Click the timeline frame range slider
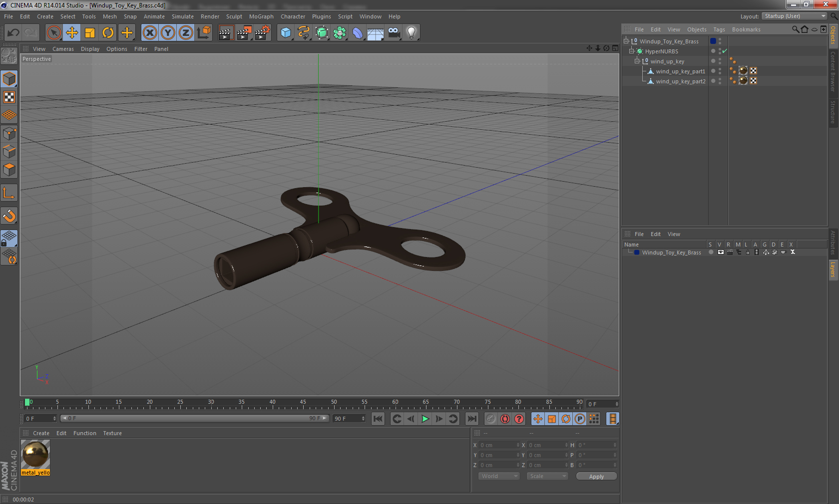 pyautogui.click(x=195, y=419)
